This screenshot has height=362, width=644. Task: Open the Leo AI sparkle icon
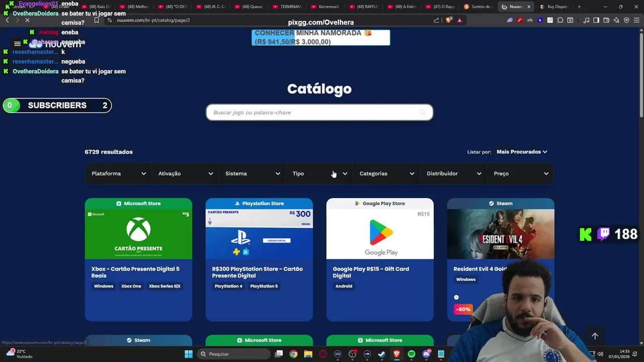[x=616, y=20]
